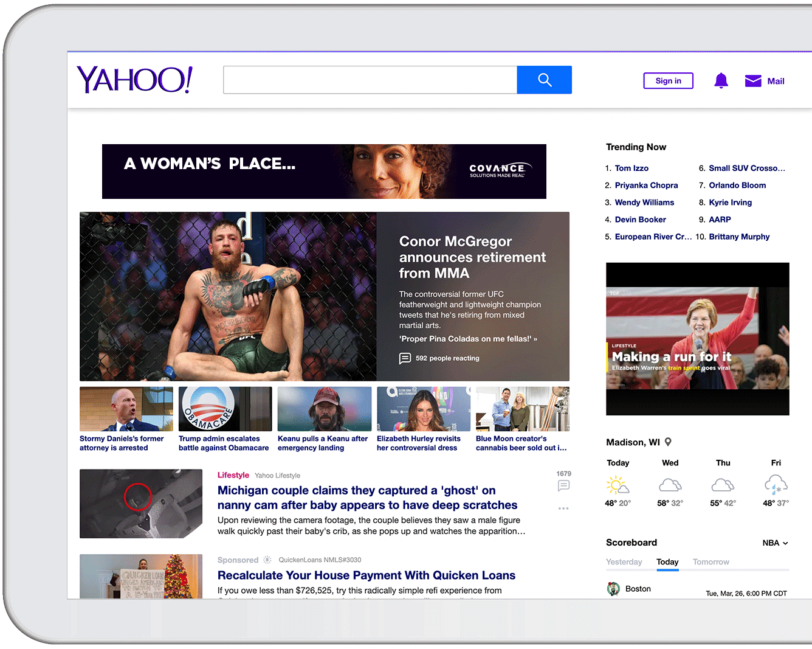This screenshot has height=649, width=812.
Task: Click the Boston team name
Action: coord(638,589)
